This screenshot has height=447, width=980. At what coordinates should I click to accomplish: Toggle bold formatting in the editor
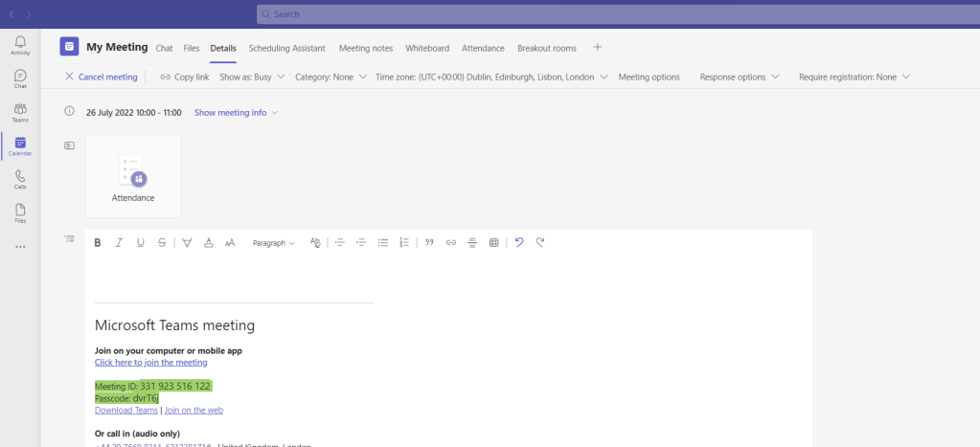click(98, 243)
